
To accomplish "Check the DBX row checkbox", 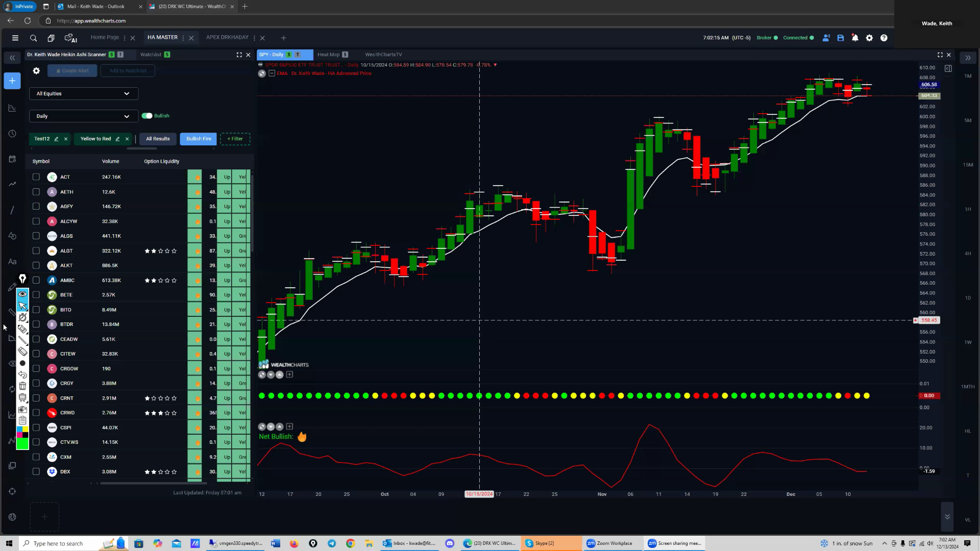I will [x=36, y=472].
